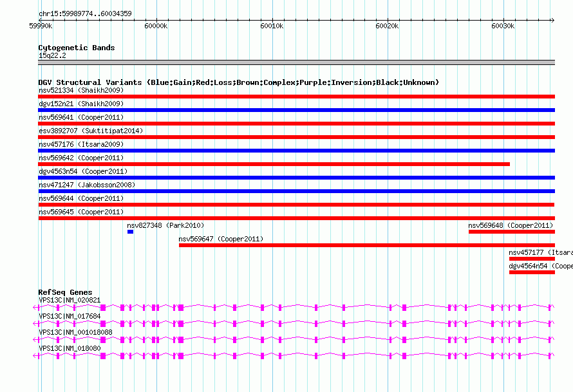Image resolution: width=573 pixels, height=392 pixels.
Task: Select the nsv569641 (Cooper2011) red bar
Action: [x=296, y=124]
